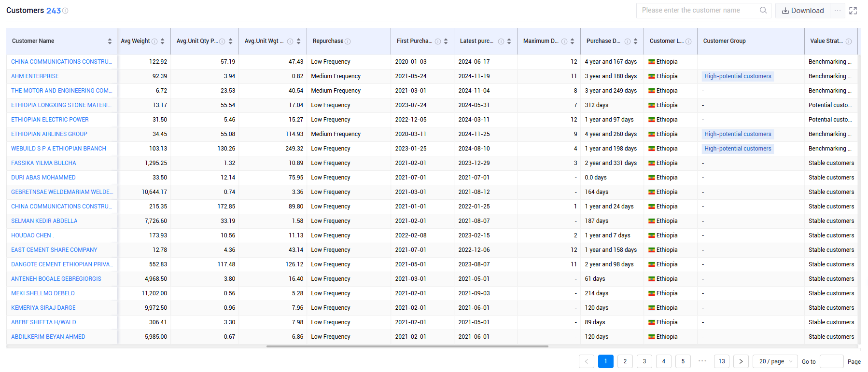Sort by Avg Weight column
Viewport: 868px width, 372px height.
162,41
